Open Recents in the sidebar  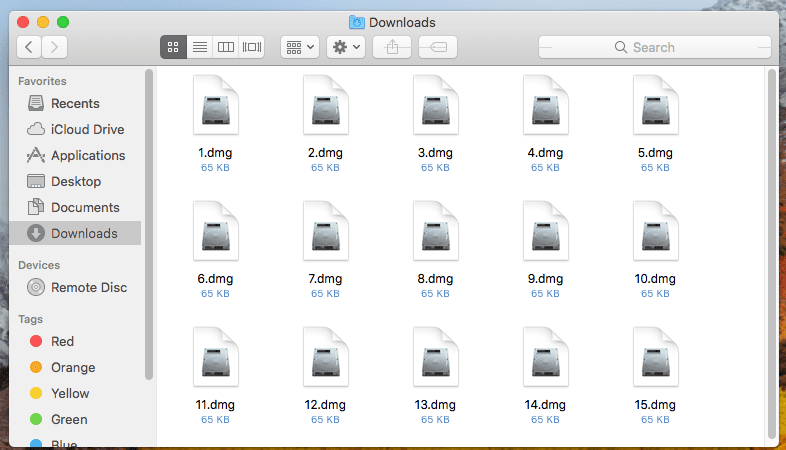[x=75, y=103]
